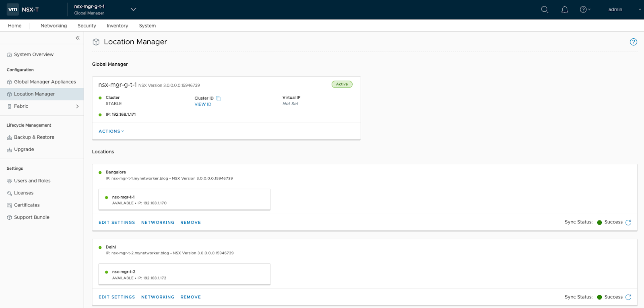Copy the Cluster ID with clipboard icon
The image size is (644, 308).
pos(219,98)
